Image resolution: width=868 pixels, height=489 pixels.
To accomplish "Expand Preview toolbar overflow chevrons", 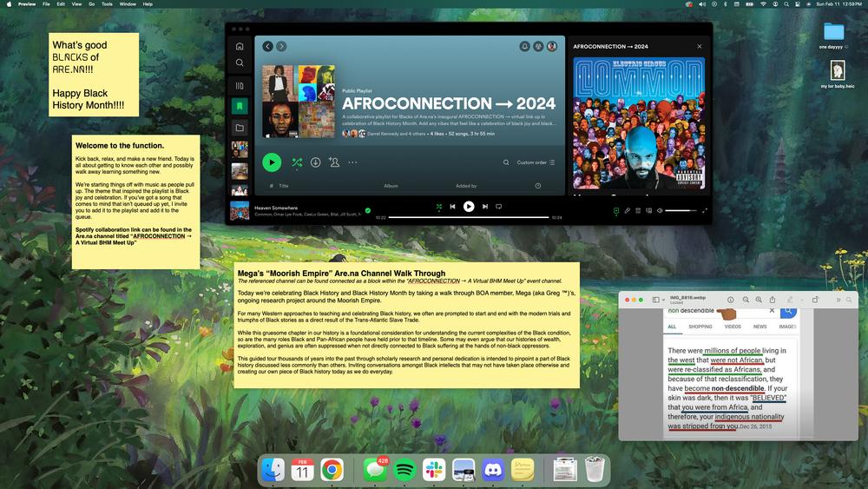I will click(x=838, y=300).
